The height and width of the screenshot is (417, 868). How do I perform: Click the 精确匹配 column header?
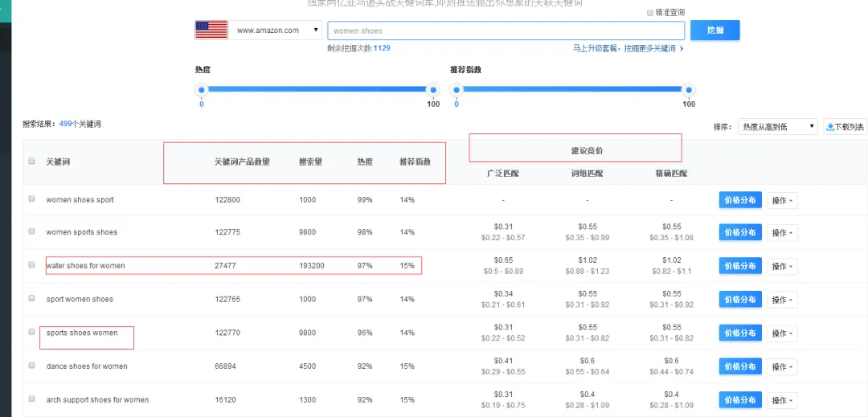click(x=671, y=174)
